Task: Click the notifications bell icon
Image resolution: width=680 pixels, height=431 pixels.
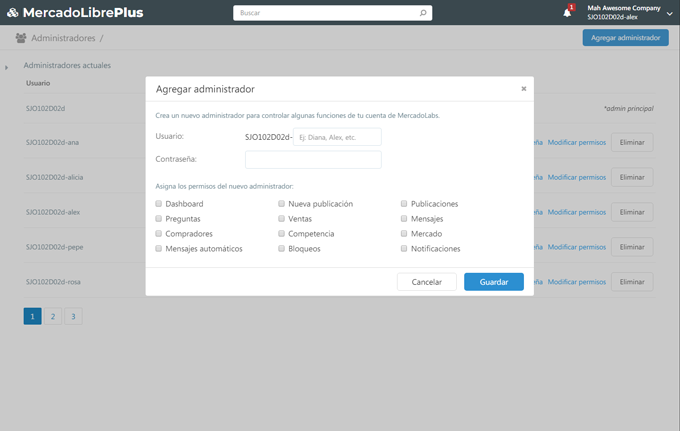Action: click(x=567, y=13)
